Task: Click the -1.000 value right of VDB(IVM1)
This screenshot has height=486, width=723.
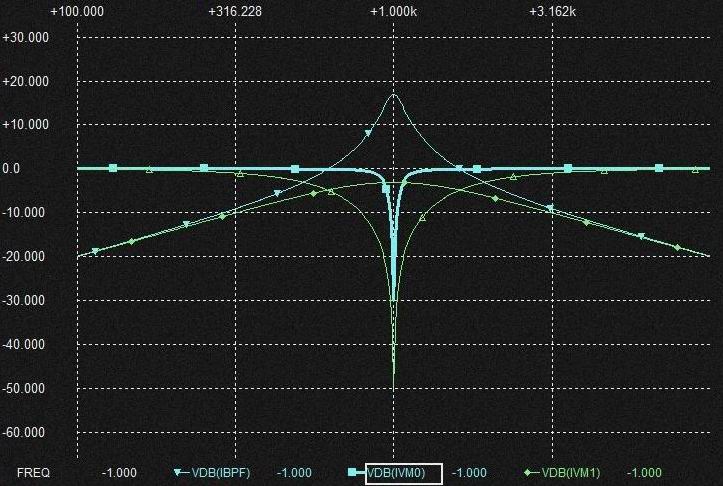Action: [644, 473]
